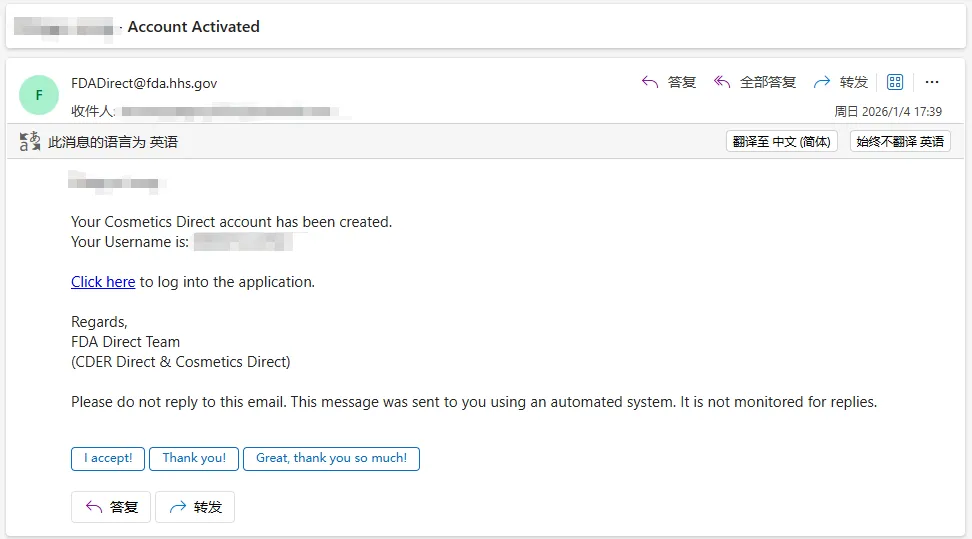Viewport: 972px width, 539px height.
Task: Click the "Account Activated" subject line
Action: point(194,27)
